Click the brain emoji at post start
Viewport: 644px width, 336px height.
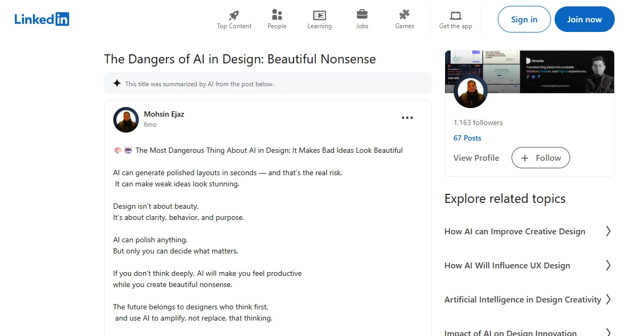click(x=118, y=150)
